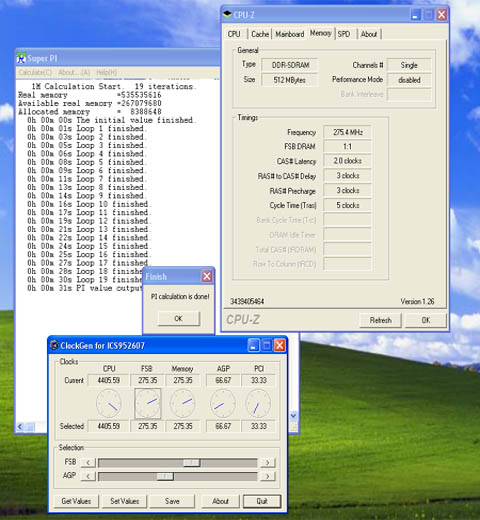This screenshot has height=520, width=480.
Task: Minimize the ClockGen window
Action: (253, 345)
